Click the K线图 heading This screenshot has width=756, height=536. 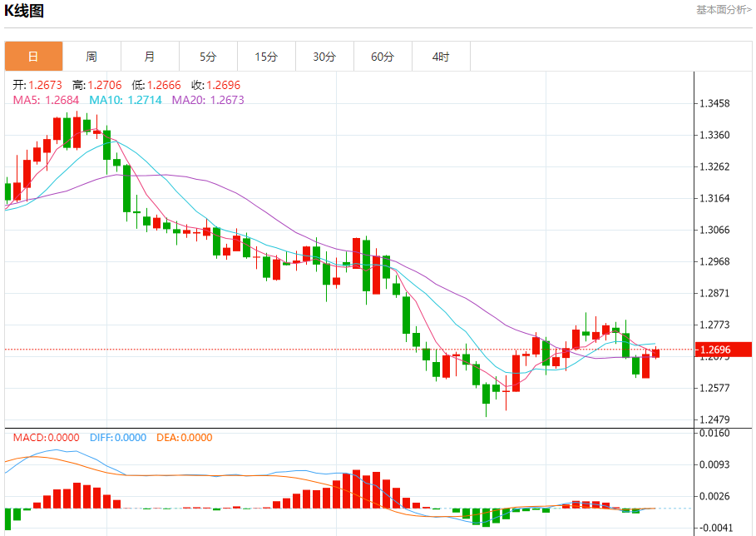pos(24,11)
